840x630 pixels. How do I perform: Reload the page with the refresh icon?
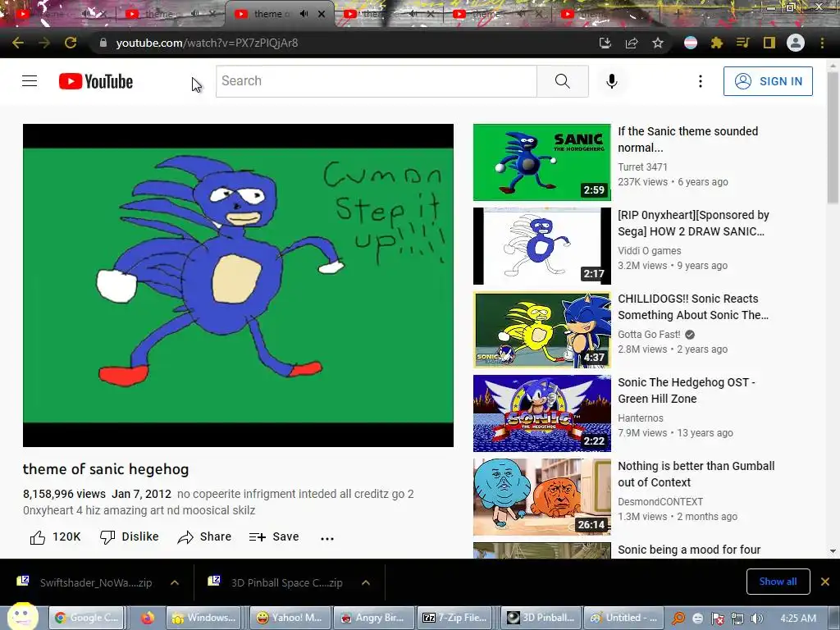coord(71,43)
